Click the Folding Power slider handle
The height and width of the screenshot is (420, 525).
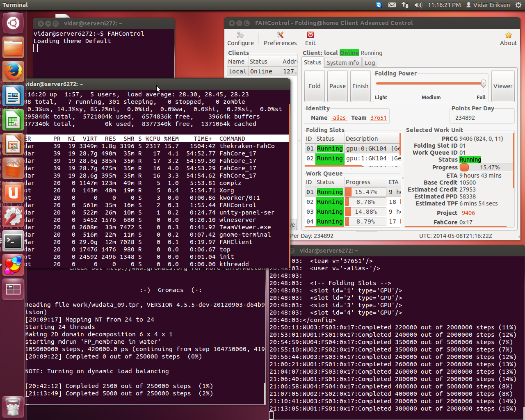[484, 84]
